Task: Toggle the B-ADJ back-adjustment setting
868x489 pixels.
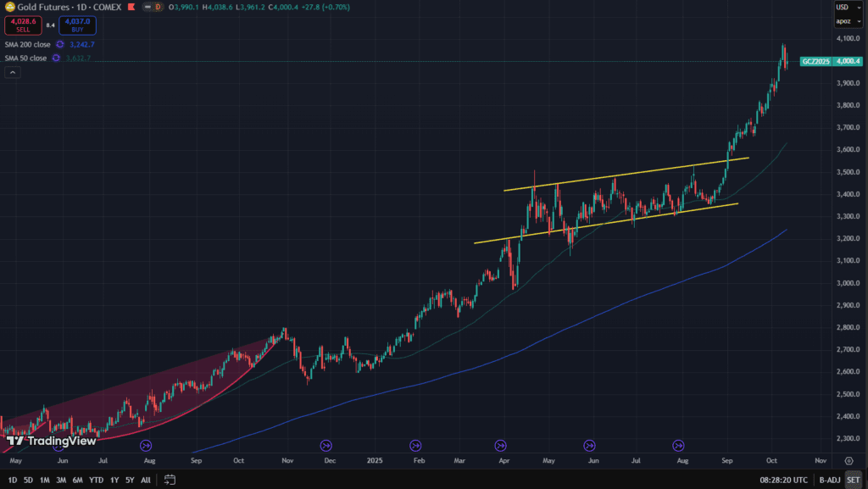Action: (827, 480)
